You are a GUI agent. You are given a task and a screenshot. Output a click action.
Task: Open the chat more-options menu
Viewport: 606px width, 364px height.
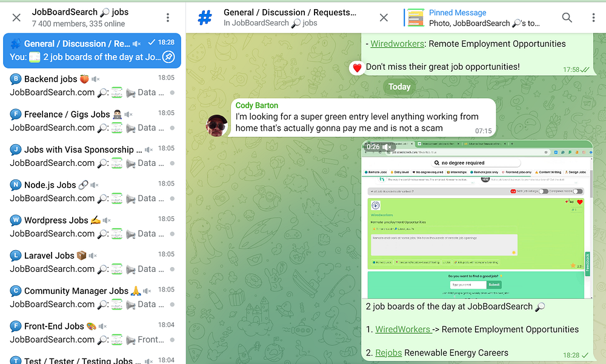tap(593, 18)
